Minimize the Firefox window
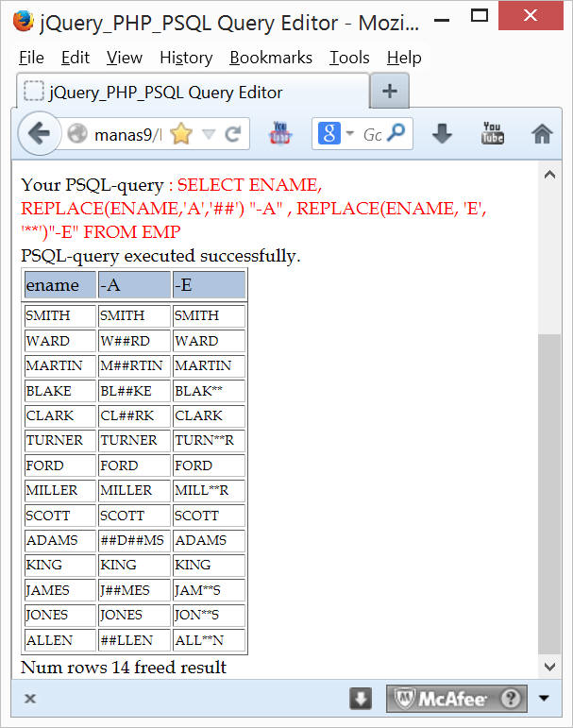This screenshot has width=573, height=728. click(442, 20)
